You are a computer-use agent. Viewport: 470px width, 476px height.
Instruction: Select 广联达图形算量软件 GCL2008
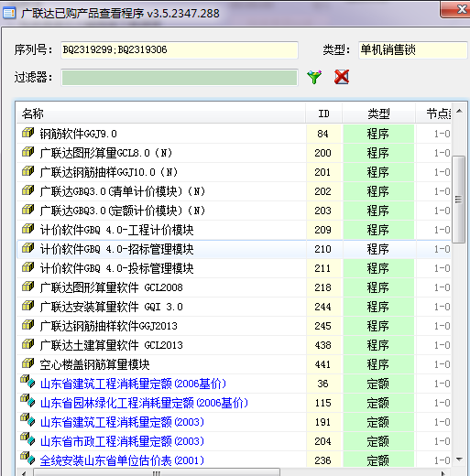pos(234,287)
